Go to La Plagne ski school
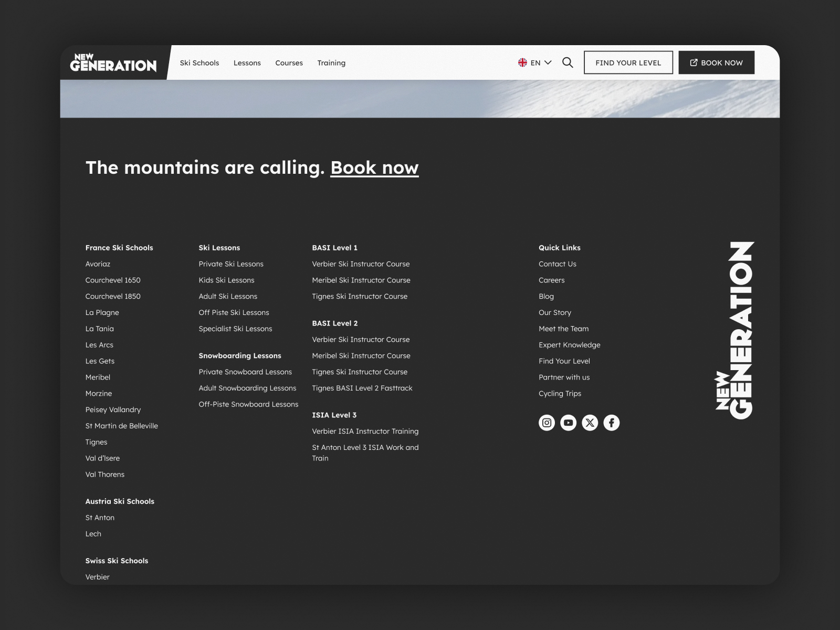Screen dimensions: 840x630 (x=102, y=313)
